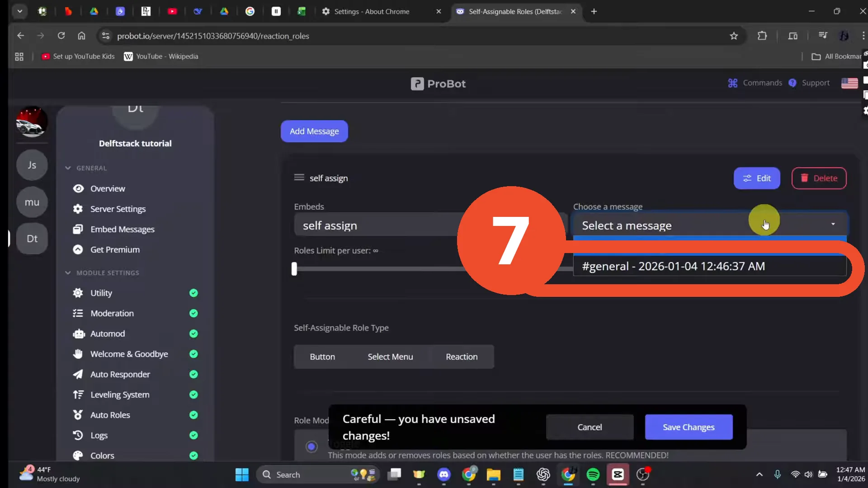Viewport: 868px width, 488px height.
Task: Click the Get Premium arrow icon
Action: coord(78,249)
